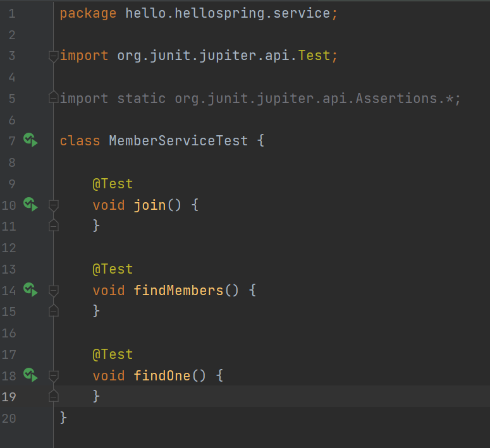Image resolution: width=490 pixels, height=448 pixels.
Task: Fold marker at findOne closing brace line 19
Action: [54, 396]
